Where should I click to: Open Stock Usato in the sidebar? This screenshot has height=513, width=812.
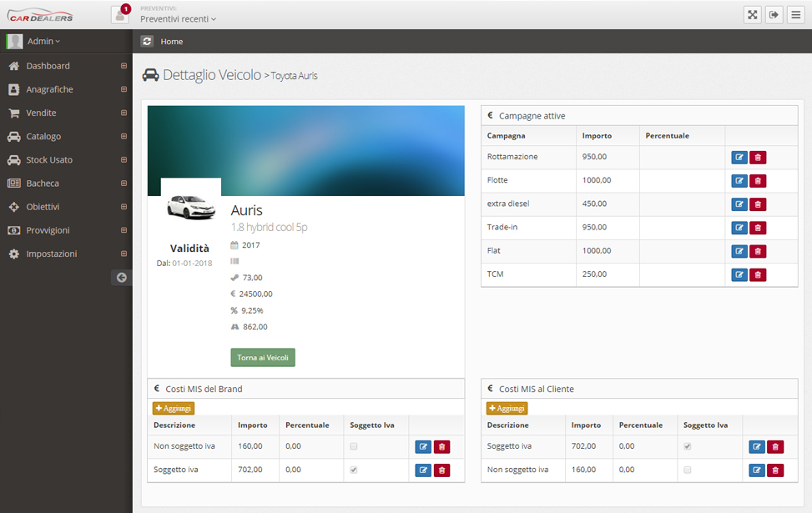coord(49,160)
